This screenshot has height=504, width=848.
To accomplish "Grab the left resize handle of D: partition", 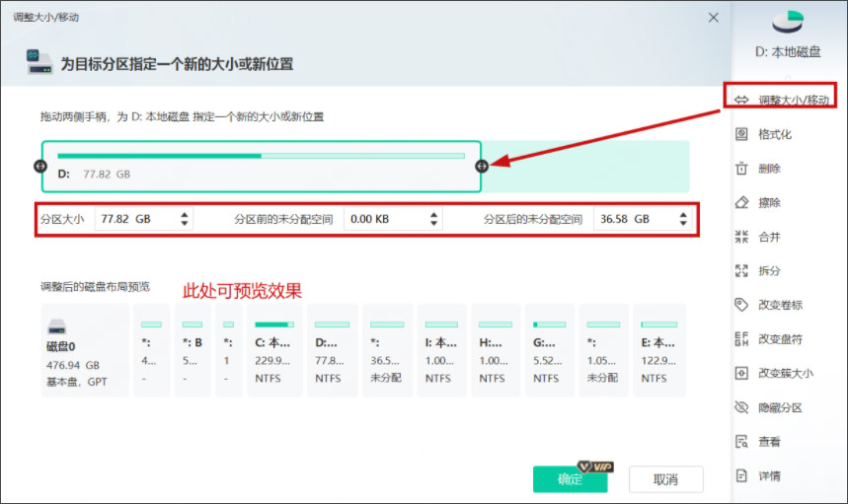I will [x=40, y=166].
